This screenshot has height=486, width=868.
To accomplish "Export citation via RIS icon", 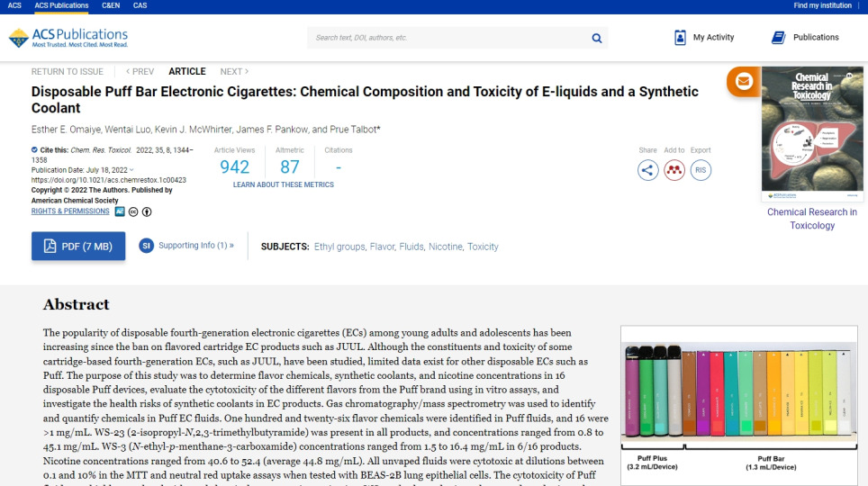I will tap(701, 170).
